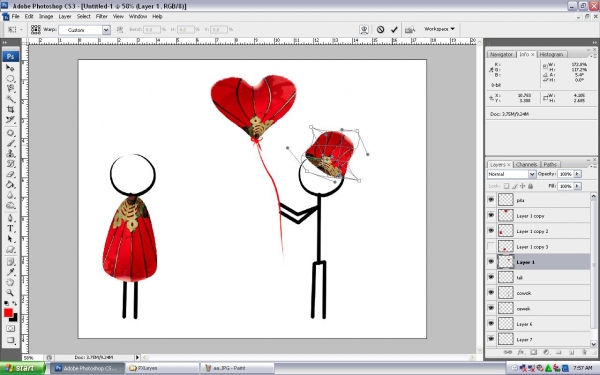This screenshot has height=375, width=600.
Task: Select the Zoom tool
Action: (10, 293)
